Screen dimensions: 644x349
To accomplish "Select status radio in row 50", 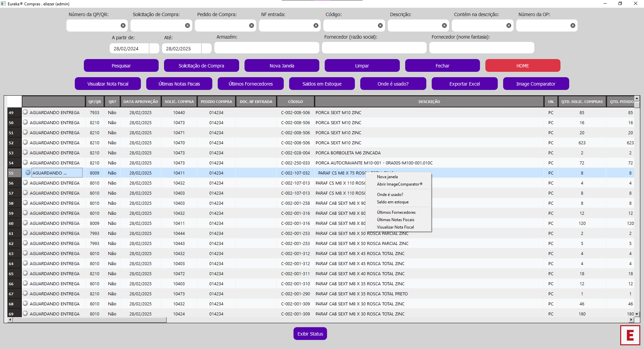I will point(25,122).
